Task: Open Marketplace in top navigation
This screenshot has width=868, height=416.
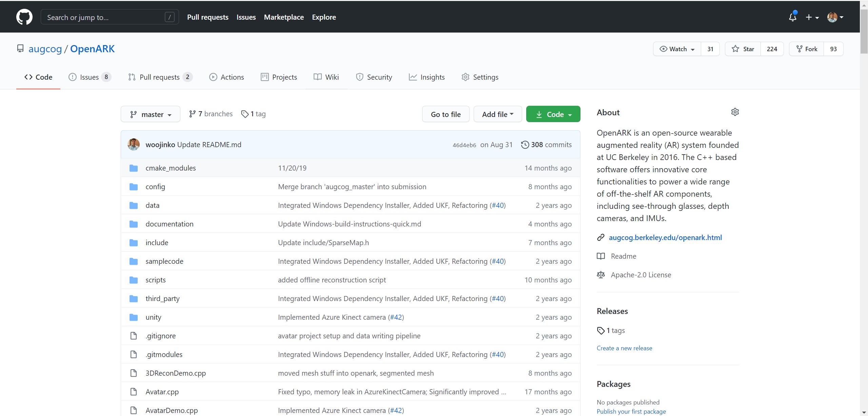Action: click(284, 17)
